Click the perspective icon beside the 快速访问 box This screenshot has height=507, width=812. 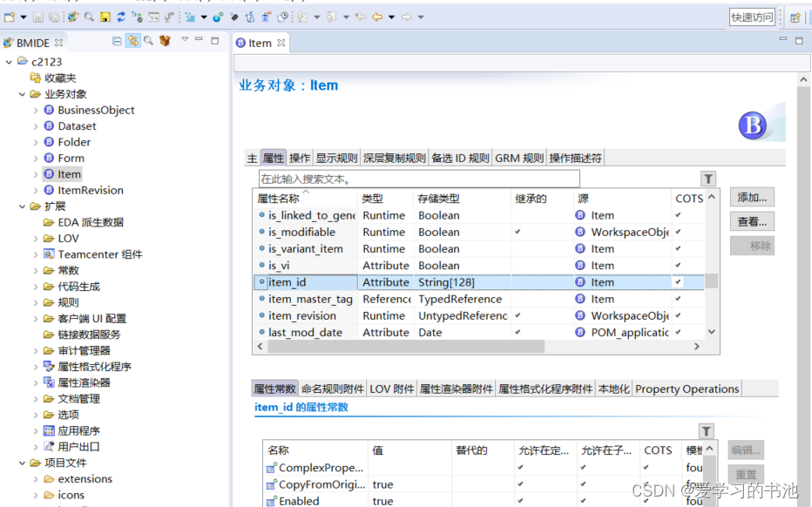point(795,17)
